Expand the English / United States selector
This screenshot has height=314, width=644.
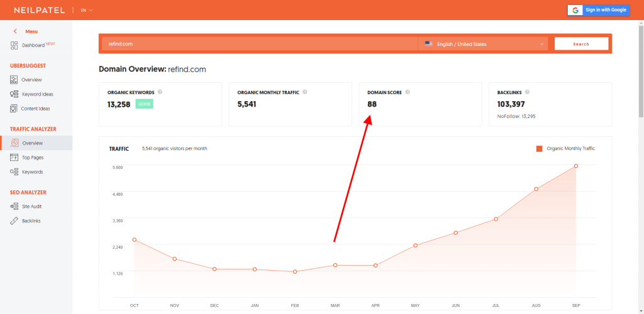pyautogui.click(x=483, y=44)
